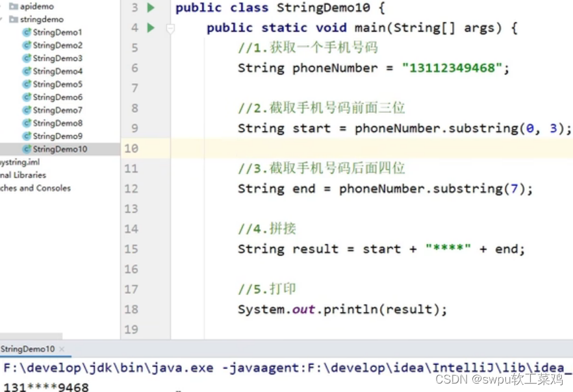Viewport: 573px width, 392px height.
Task: Click the StringDemo10 class icon
Action: pos(26,149)
